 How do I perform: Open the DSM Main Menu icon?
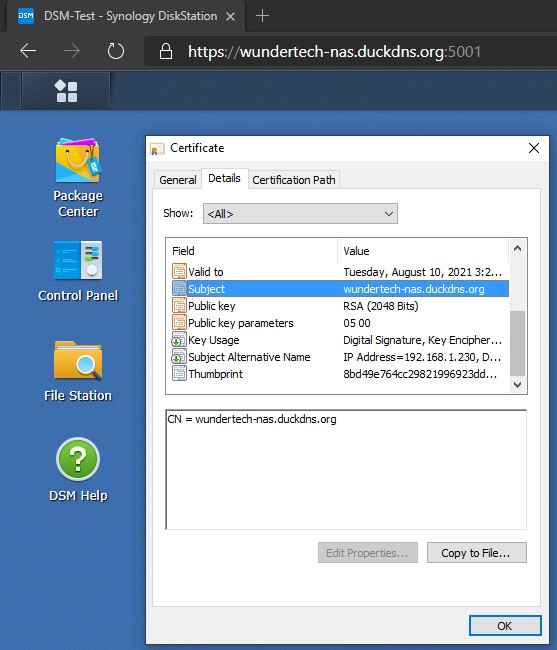point(66,91)
